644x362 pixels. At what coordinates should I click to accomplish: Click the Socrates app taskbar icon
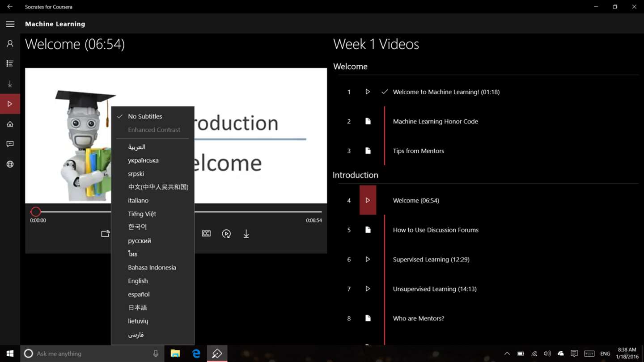[x=217, y=354]
